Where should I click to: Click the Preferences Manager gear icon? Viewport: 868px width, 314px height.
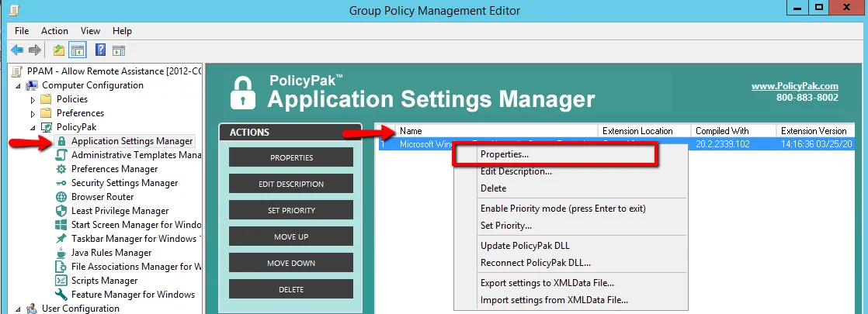coord(61,169)
